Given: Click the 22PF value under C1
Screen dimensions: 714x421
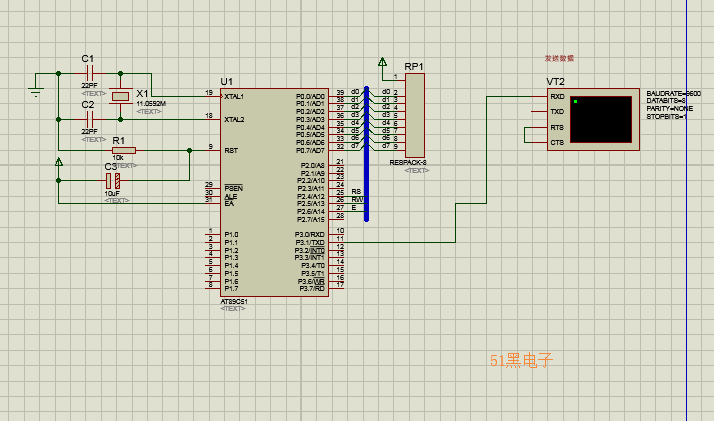Looking at the screenshot, I should tap(90, 86).
